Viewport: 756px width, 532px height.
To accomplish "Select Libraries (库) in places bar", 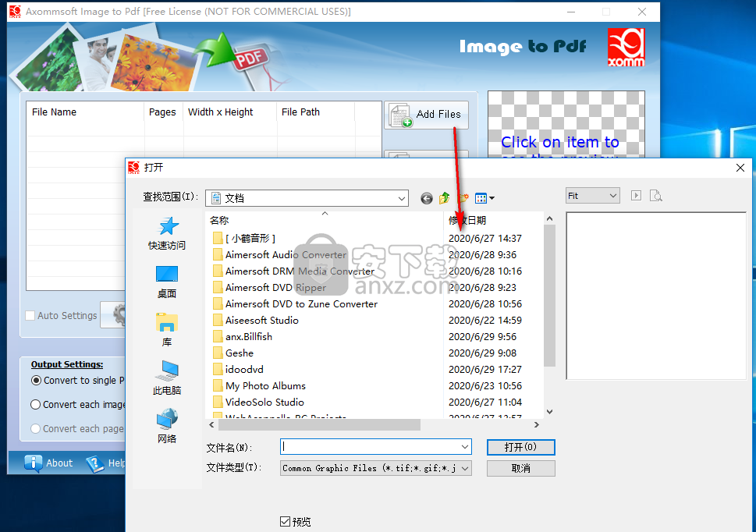I will coord(167,330).
